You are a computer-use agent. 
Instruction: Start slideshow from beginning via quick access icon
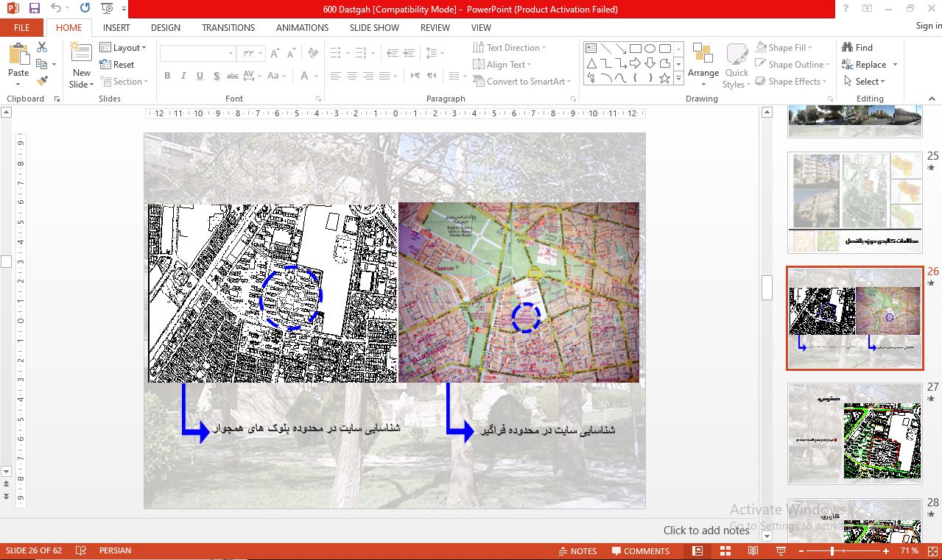coord(107,9)
